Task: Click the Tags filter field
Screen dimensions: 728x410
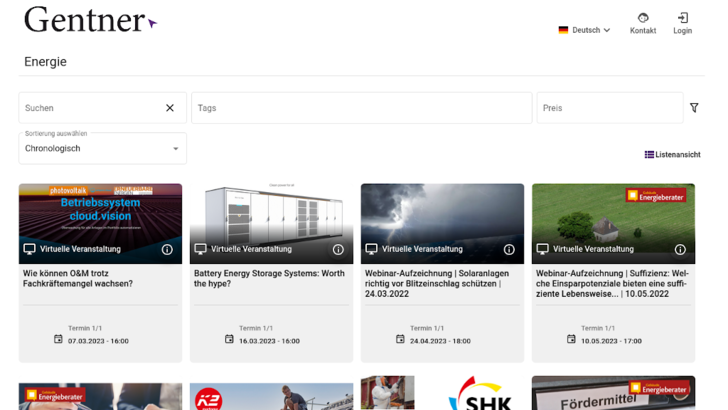Action: coord(360,108)
